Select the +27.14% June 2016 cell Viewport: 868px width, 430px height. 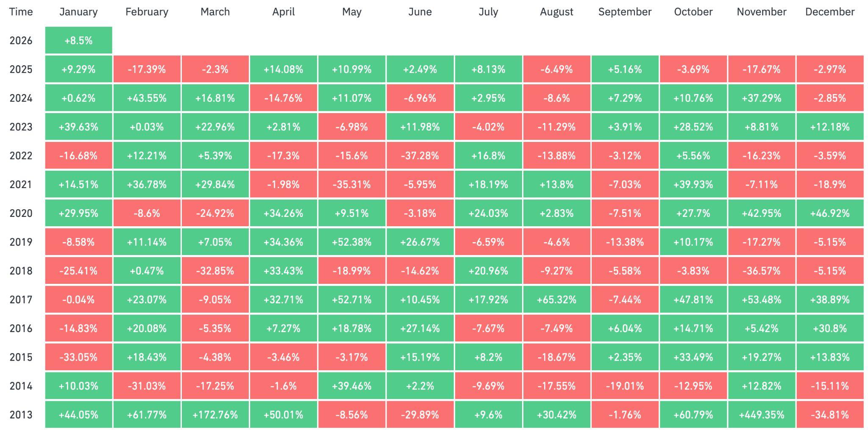point(420,329)
